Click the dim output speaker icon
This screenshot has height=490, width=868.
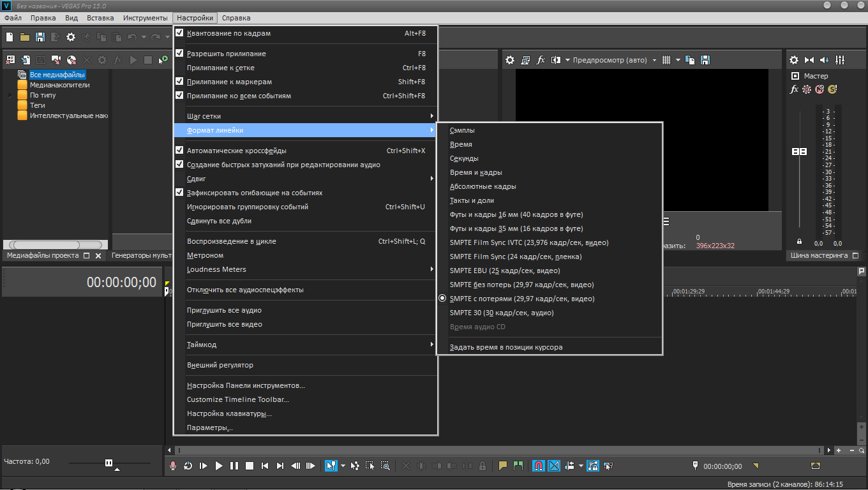(825, 60)
